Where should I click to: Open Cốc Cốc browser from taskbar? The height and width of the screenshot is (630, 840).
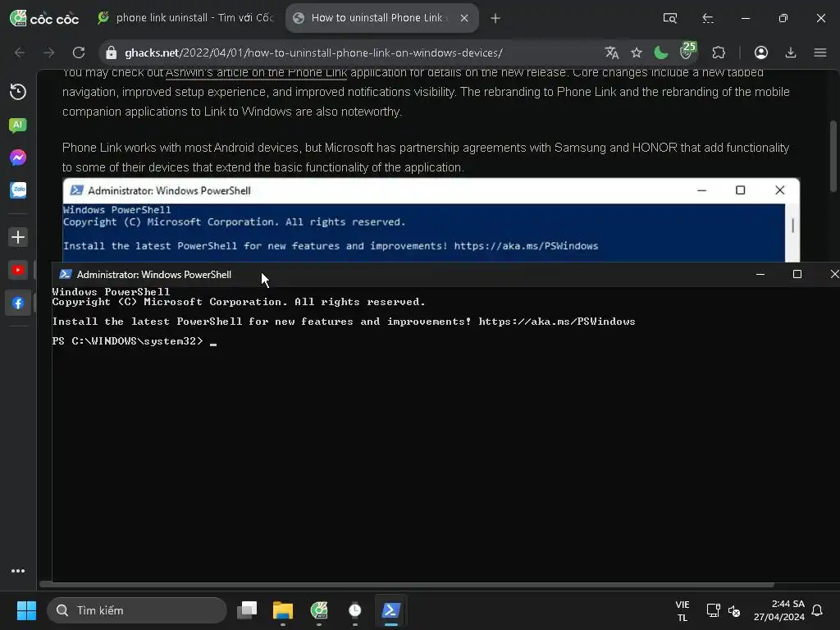(x=319, y=610)
